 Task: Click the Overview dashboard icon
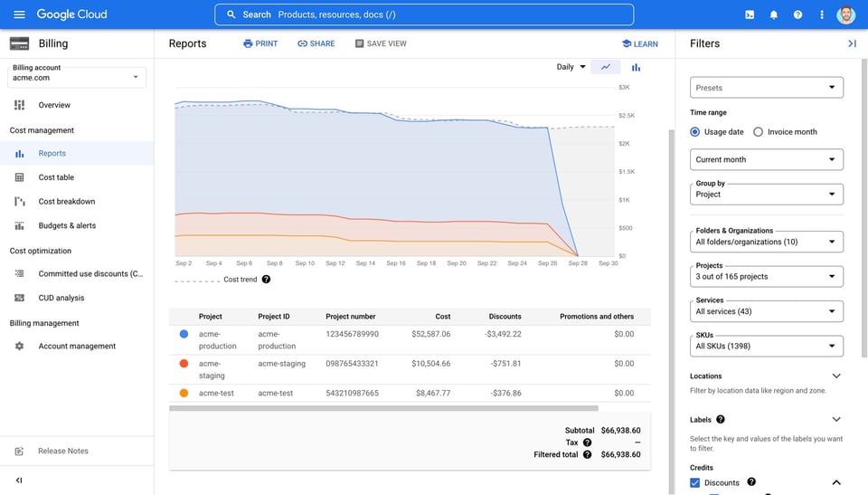pos(19,105)
